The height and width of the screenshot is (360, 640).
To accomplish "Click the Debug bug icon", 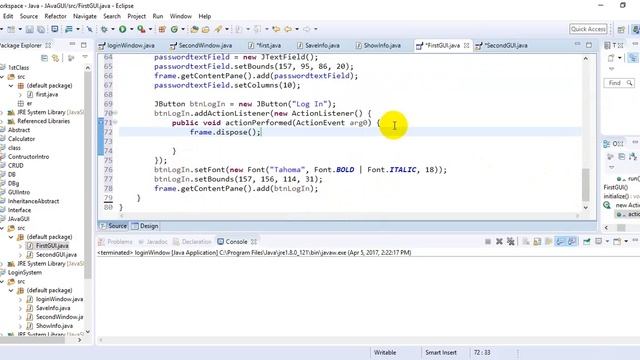I will point(104,29).
